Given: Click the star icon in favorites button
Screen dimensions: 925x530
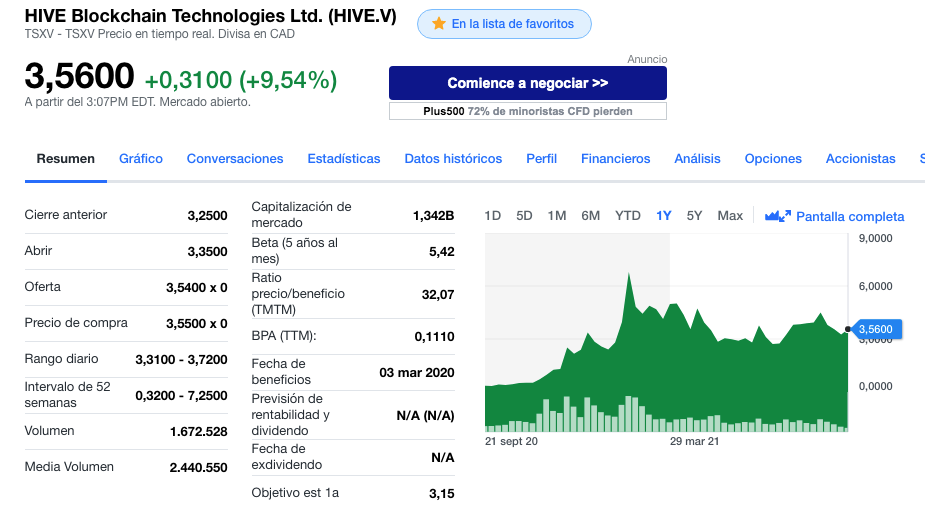Looking at the screenshot, I should tap(438, 24).
